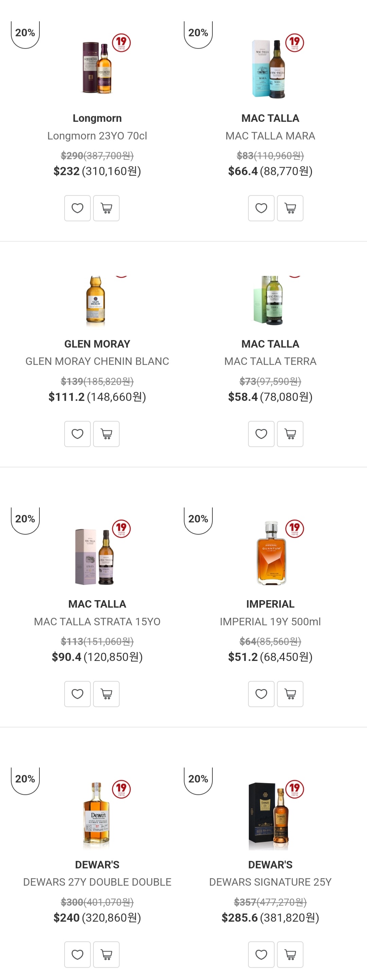Add Longmorn 23YO to wishlist
The height and width of the screenshot is (980, 367).
pyautogui.click(x=77, y=208)
